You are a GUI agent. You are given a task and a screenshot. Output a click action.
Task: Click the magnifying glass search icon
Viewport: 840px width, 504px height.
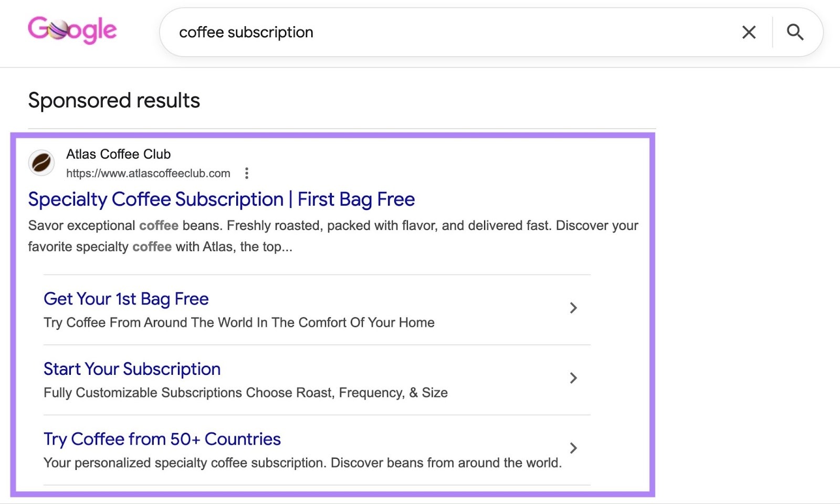(x=795, y=32)
